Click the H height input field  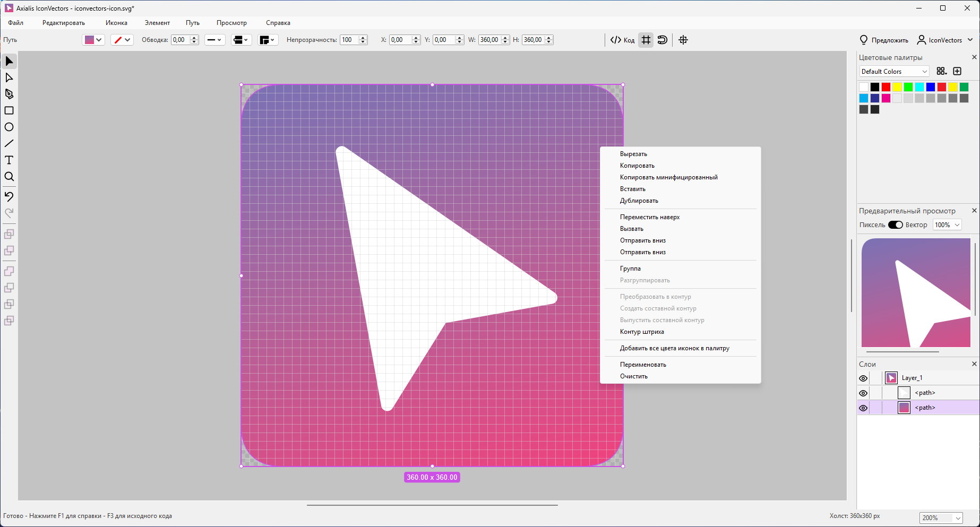(533, 40)
